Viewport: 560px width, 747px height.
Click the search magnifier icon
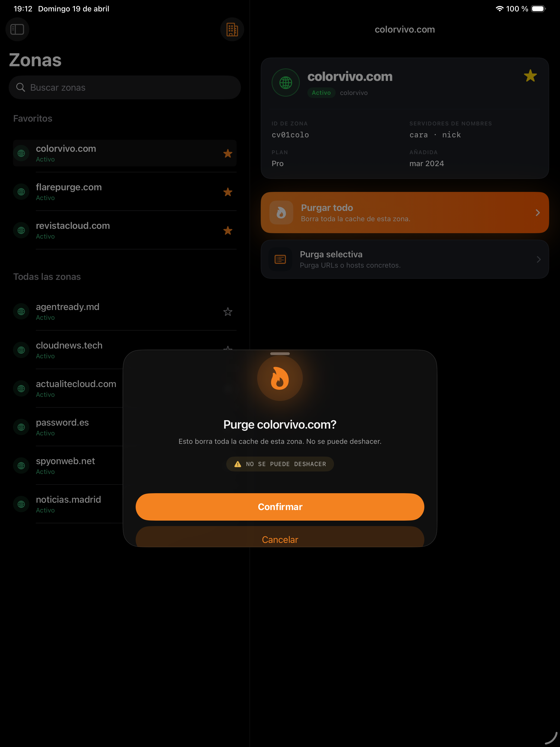coord(21,87)
